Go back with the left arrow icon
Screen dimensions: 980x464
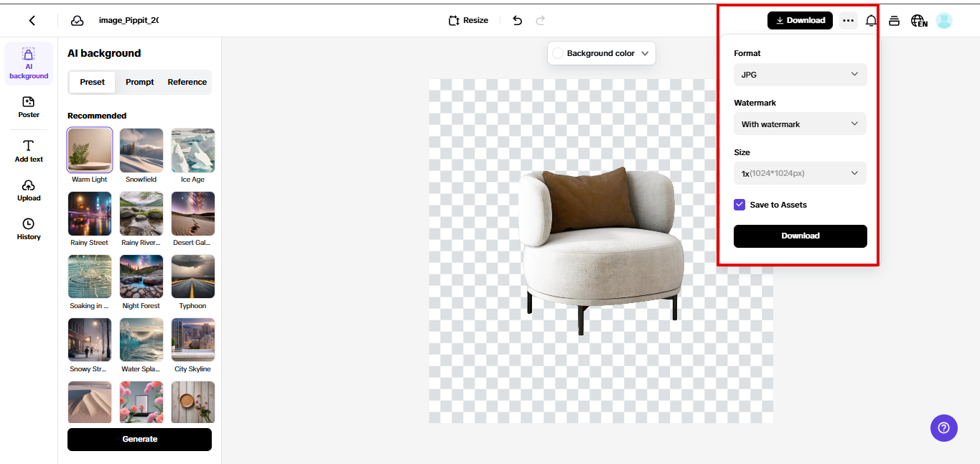point(32,21)
